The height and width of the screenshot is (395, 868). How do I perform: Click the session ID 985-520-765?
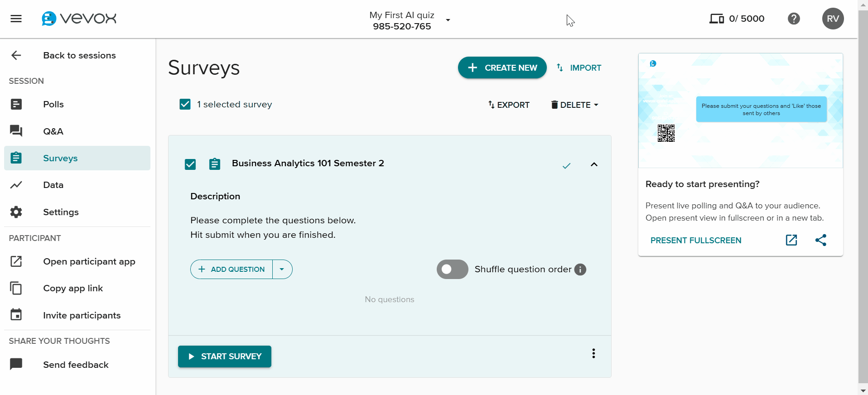pos(402,26)
